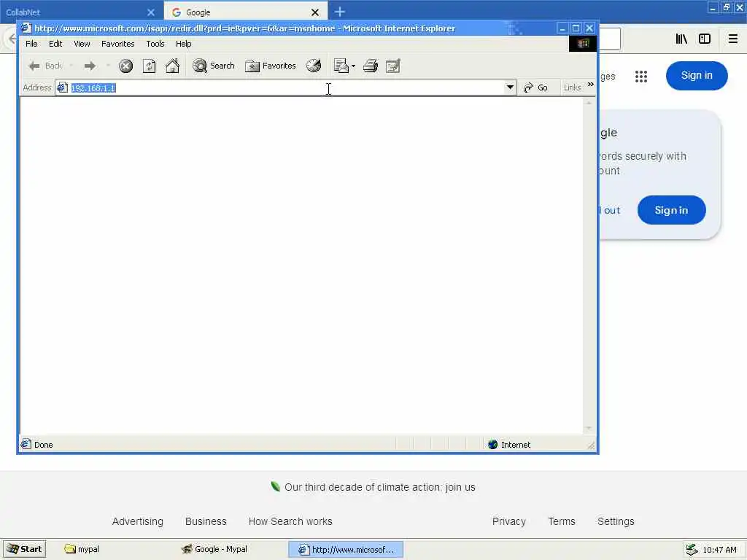Click in the IE address field showing 192.168.1.1
The image size is (747, 560).
tap(286, 88)
